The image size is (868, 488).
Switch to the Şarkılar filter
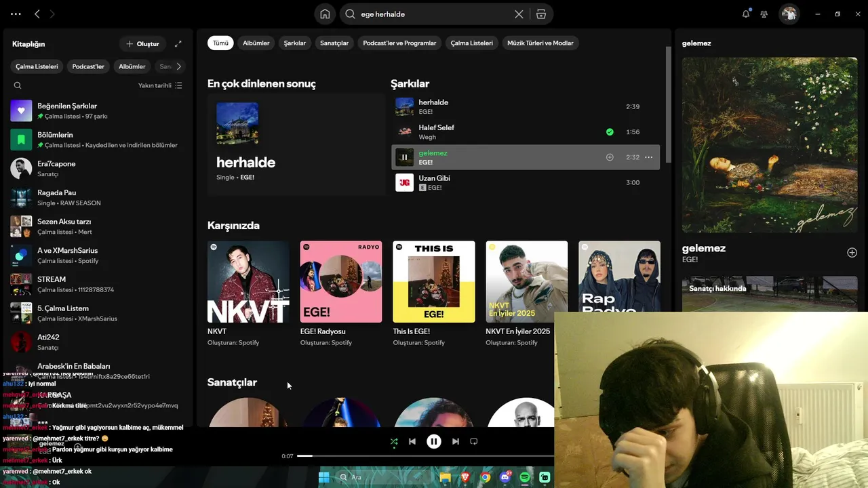point(295,43)
